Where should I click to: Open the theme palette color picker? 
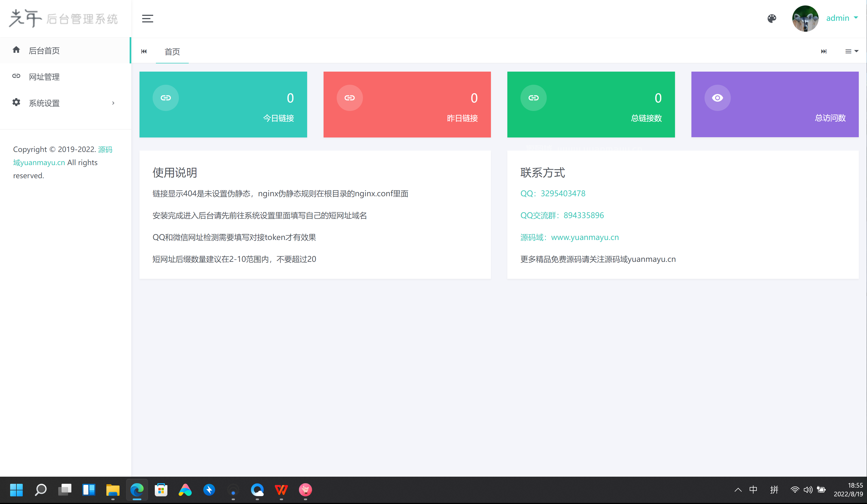point(772,19)
